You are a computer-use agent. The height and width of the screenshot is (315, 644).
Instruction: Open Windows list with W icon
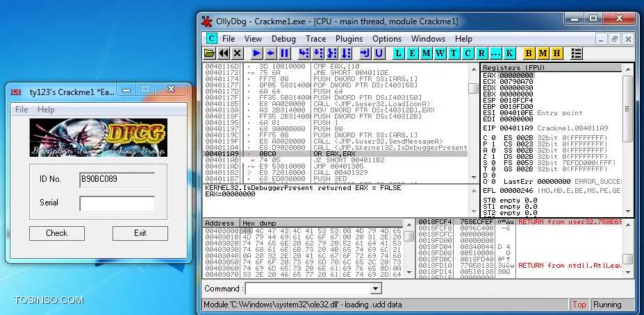[440, 53]
